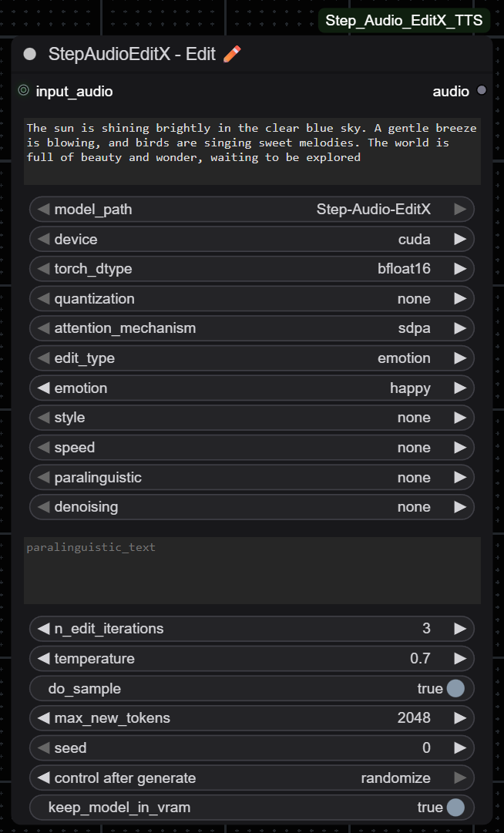Viewport: 504px width, 833px height.
Task: Click temperature value 0.7
Action: 420,658
